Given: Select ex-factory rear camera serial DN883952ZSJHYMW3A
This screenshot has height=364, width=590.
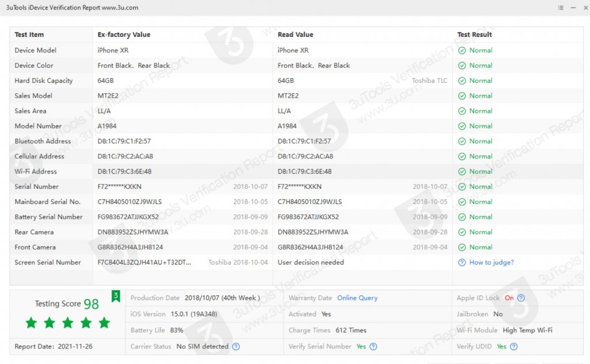Looking at the screenshot, I should pos(133,232).
